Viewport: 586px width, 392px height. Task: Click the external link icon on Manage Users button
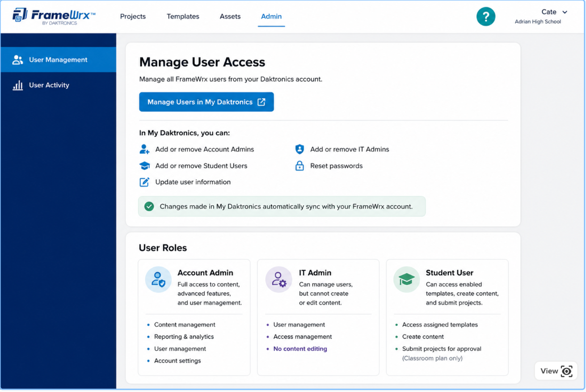[261, 102]
